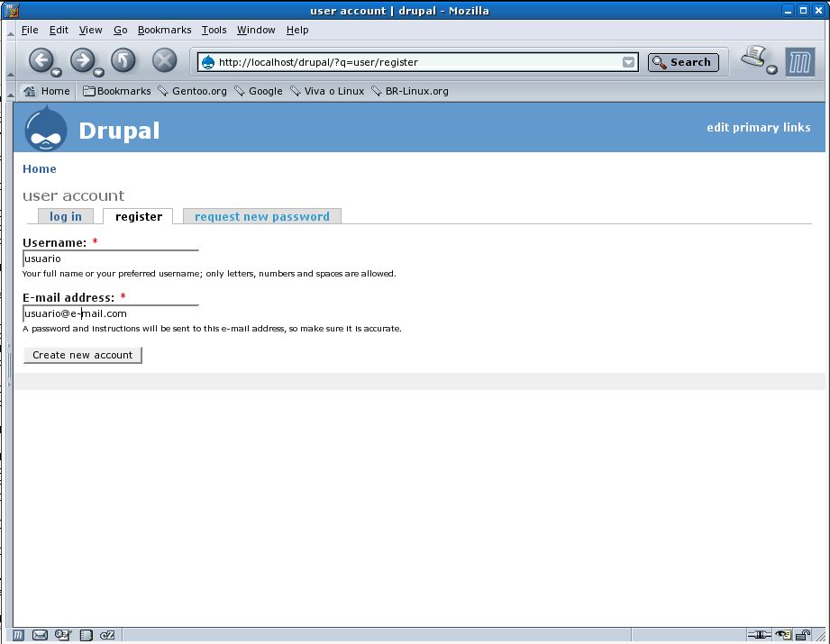The width and height of the screenshot is (830, 644).
Task: Open the Help menu
Action: tap(297, 30)
